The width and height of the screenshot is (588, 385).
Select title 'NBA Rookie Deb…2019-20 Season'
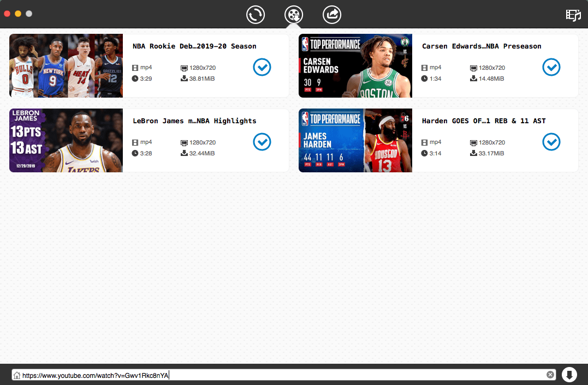tap(194, 46)
